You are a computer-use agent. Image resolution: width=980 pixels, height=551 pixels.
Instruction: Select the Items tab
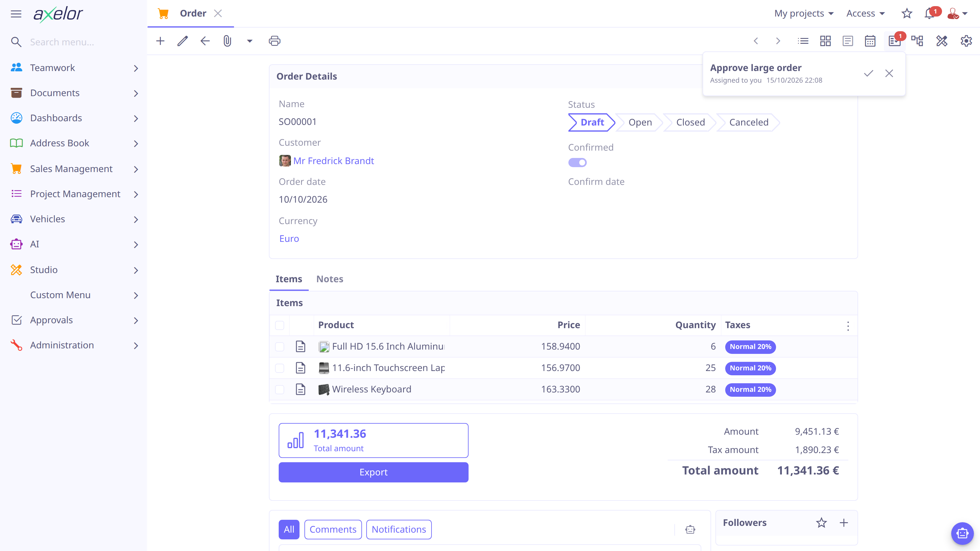click(x=289, y=279)
